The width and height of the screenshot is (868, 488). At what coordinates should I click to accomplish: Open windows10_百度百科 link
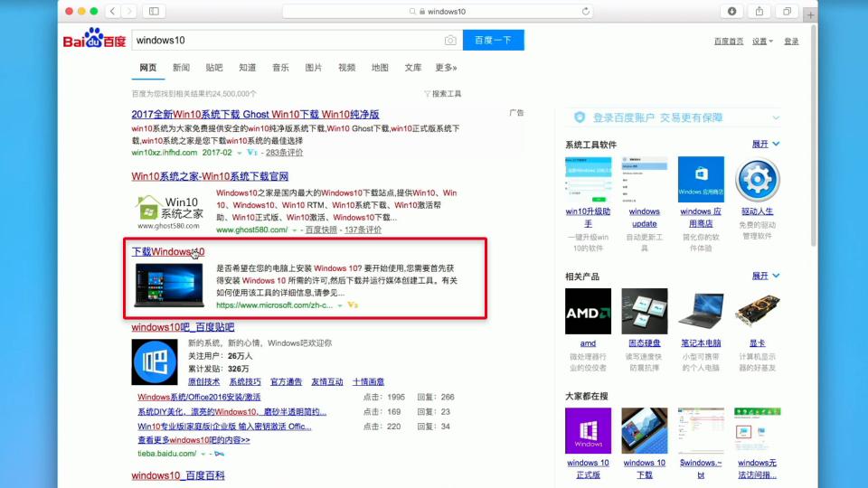coord(178,475)
